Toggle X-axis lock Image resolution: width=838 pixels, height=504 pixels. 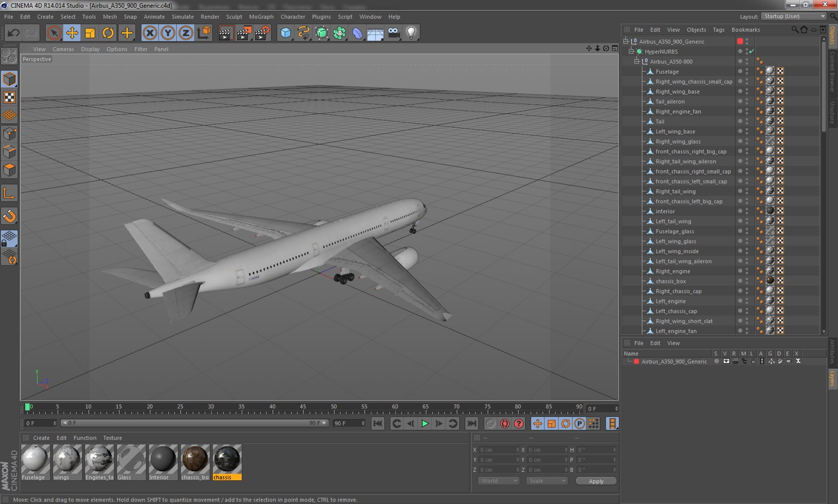pyautogui.click(x=150, y=33)
